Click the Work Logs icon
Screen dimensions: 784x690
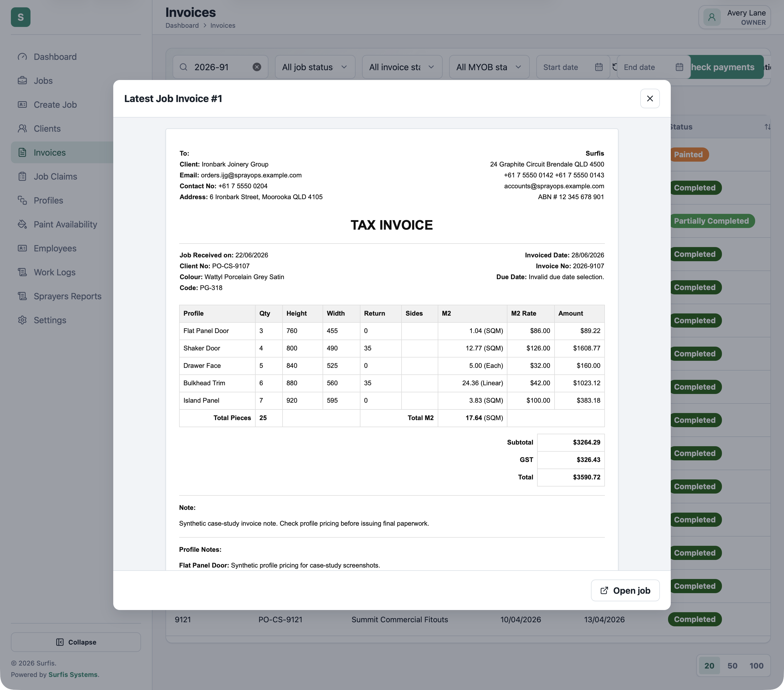tap(22, 272)
